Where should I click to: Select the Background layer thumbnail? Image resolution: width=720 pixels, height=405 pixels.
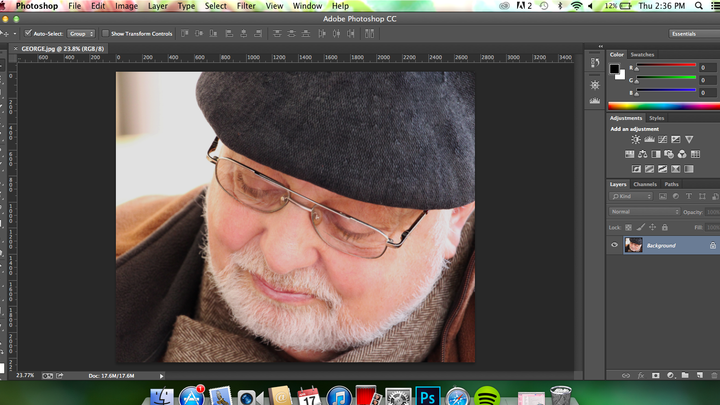(x=633, y=245)
